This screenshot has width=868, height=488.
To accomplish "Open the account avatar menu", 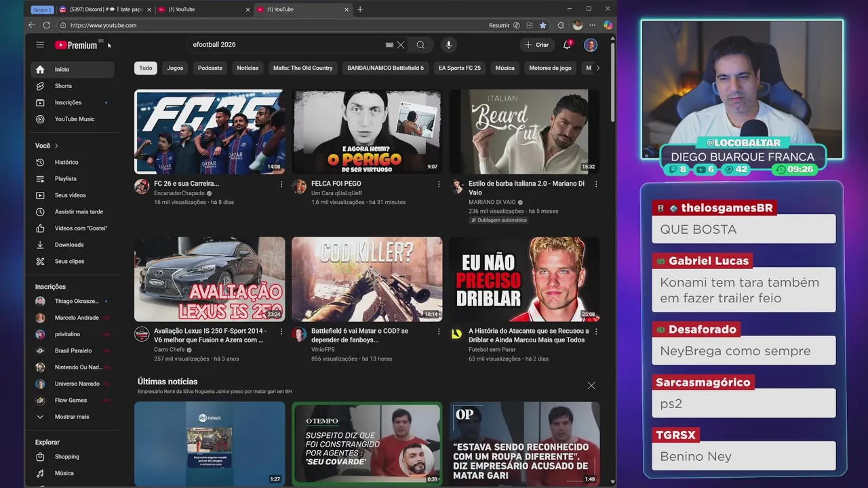I will 591,45.
